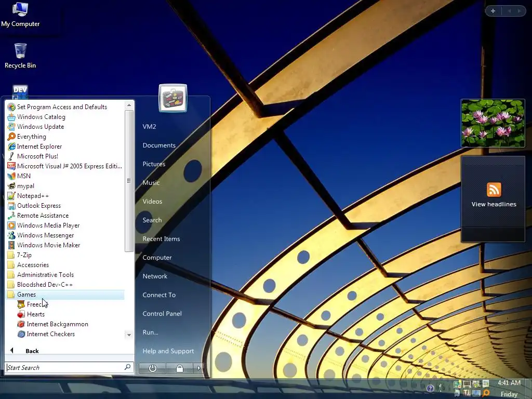The image size is (532, 399).
Task: Open Computer from the start menu
Action: tap(157, 257)
